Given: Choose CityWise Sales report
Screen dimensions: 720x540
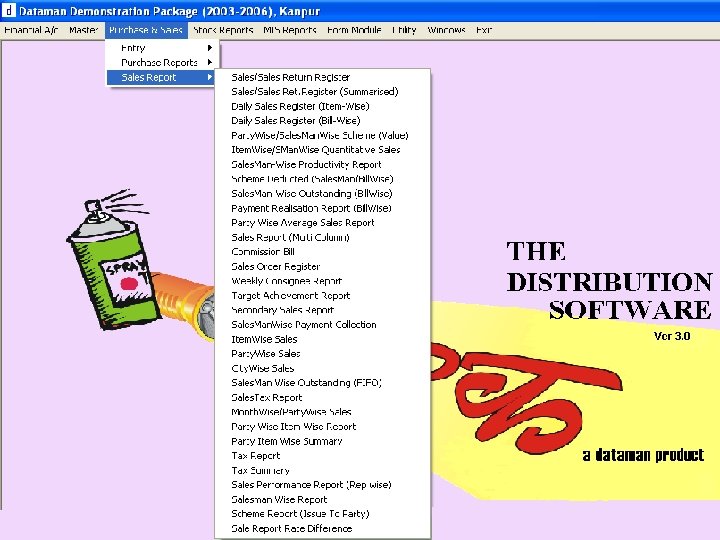Looking at the screenshot, I should (322, 368).
